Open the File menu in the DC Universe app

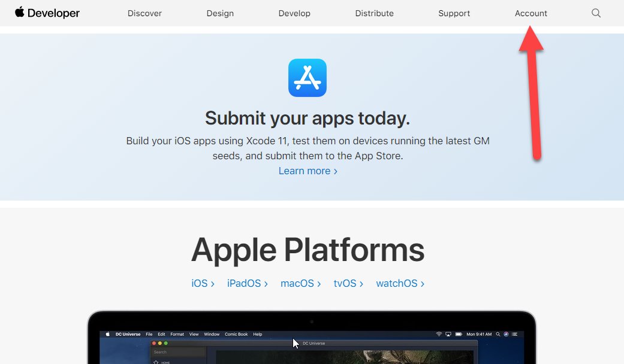pos(149,334)
